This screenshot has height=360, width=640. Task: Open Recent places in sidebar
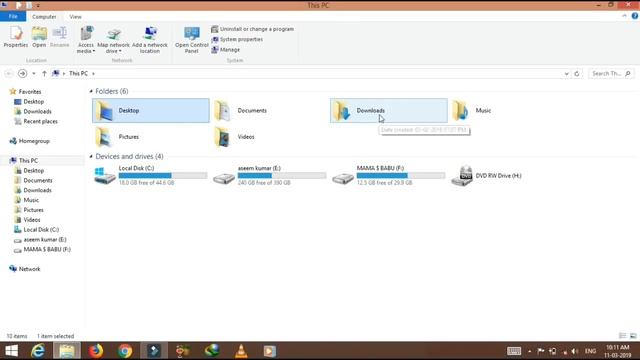click(36, 121)
